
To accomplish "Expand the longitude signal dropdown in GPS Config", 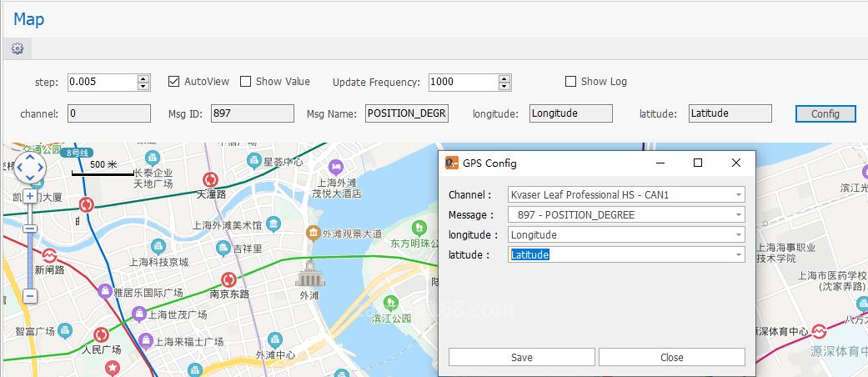I will [738, 235].
